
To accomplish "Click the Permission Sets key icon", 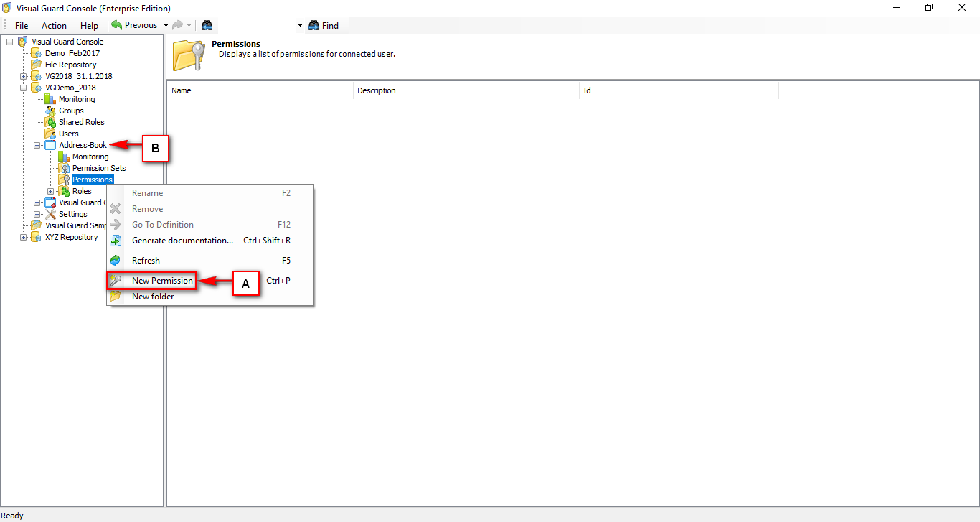I will (x=65, y=168).
